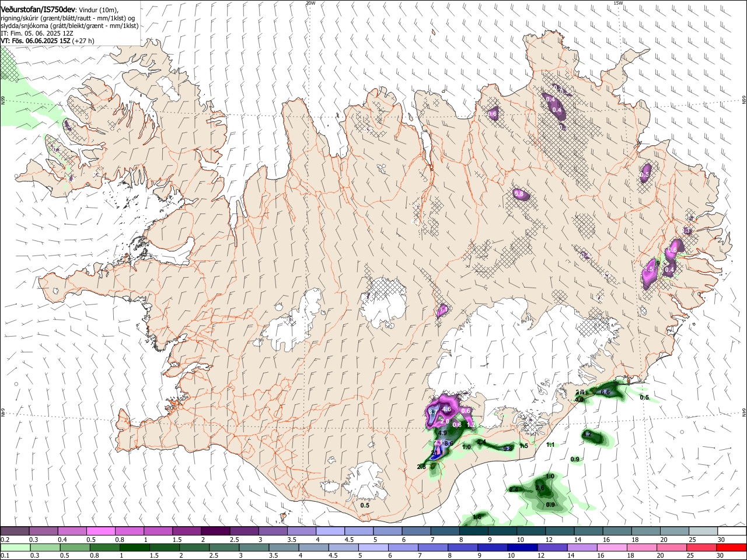Pick the lavender swatch between 4 and 4.5, upper legend
This screenshot has height=560, width=747.
pos(330,531)
